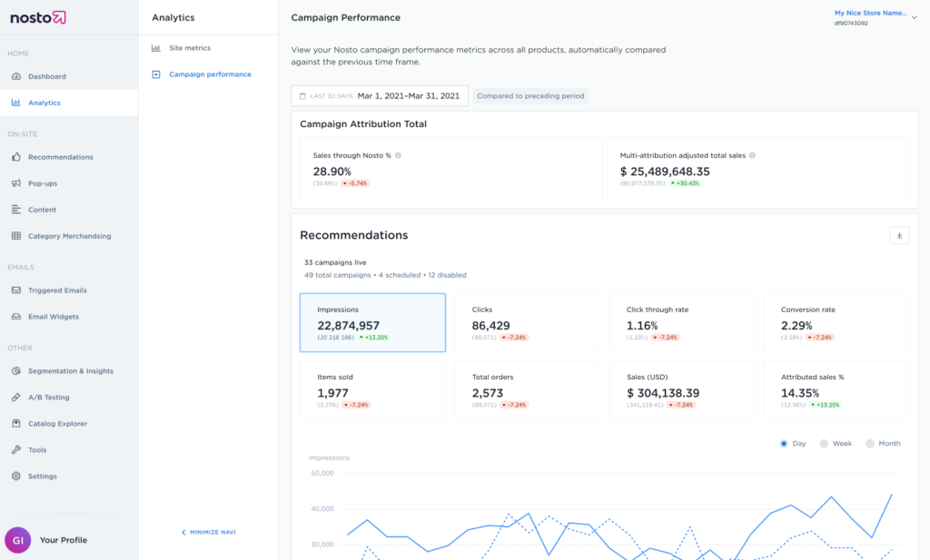Select the Month radio button

tap(869, 444)
